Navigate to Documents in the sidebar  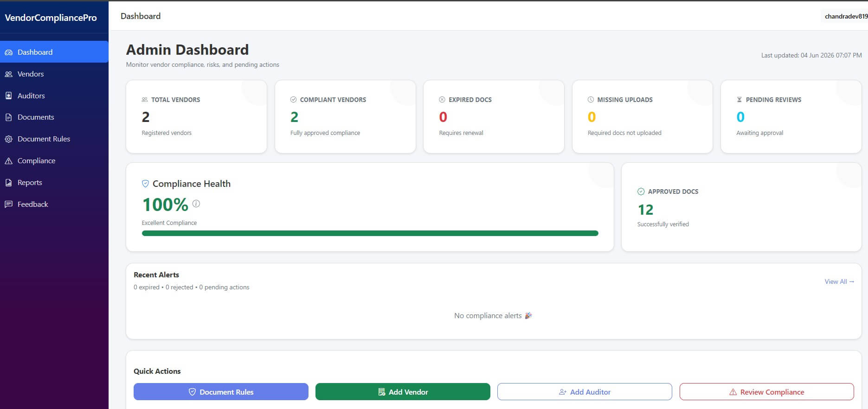54,117
